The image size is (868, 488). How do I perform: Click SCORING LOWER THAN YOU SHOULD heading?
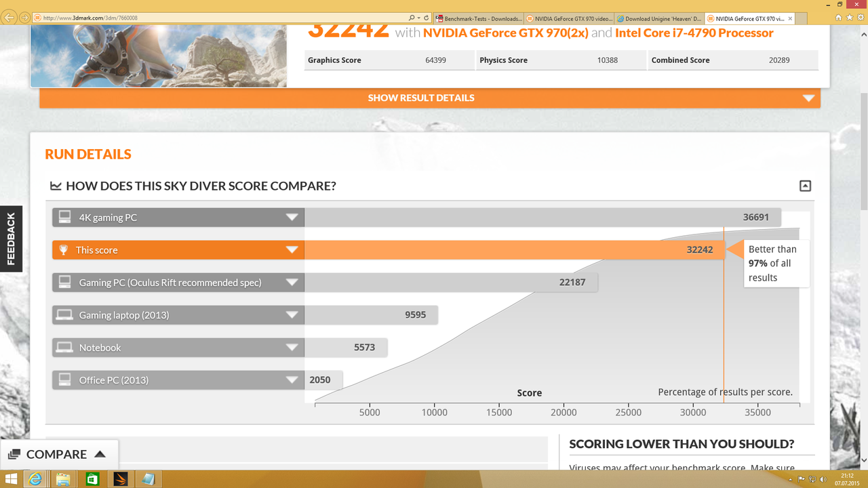[682, 444]
